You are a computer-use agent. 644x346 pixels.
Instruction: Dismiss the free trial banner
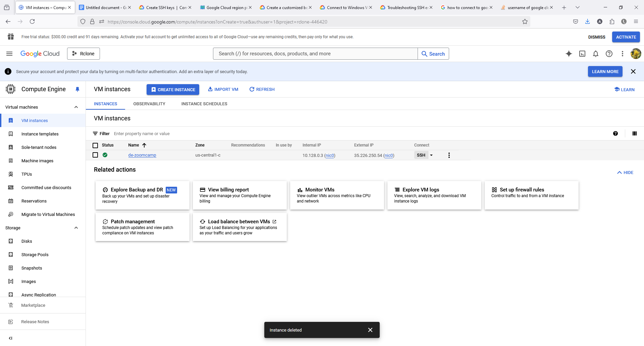[597, 37]
